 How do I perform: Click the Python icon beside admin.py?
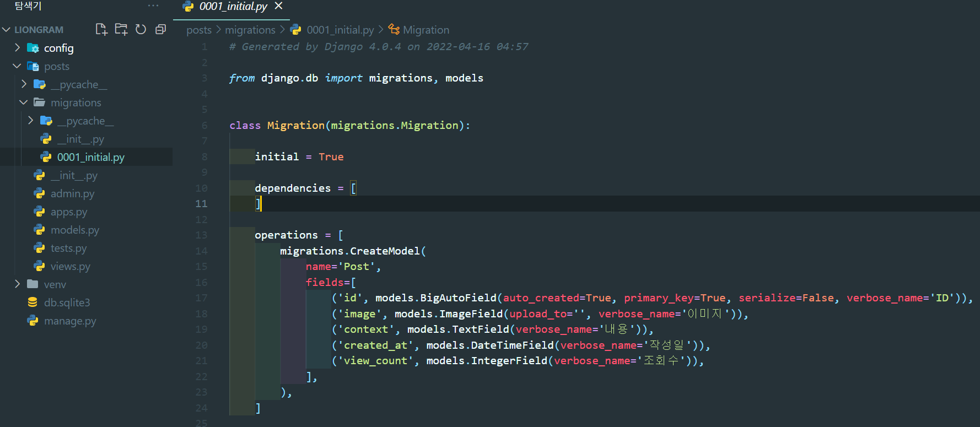(x=39, y=193)
